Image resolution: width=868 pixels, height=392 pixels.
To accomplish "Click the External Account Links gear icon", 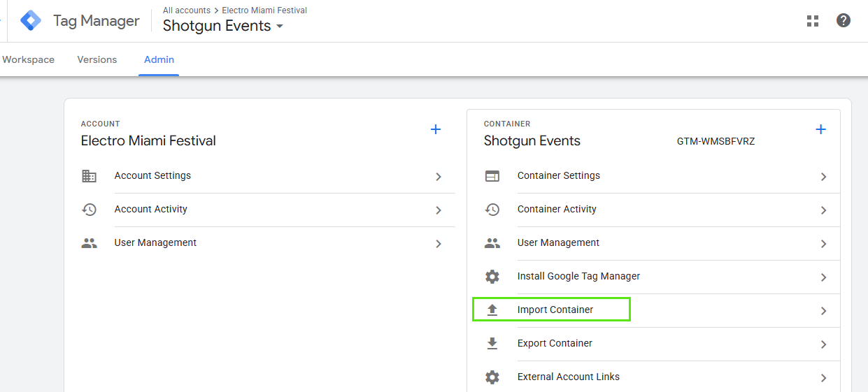I will tap(492, 377).
